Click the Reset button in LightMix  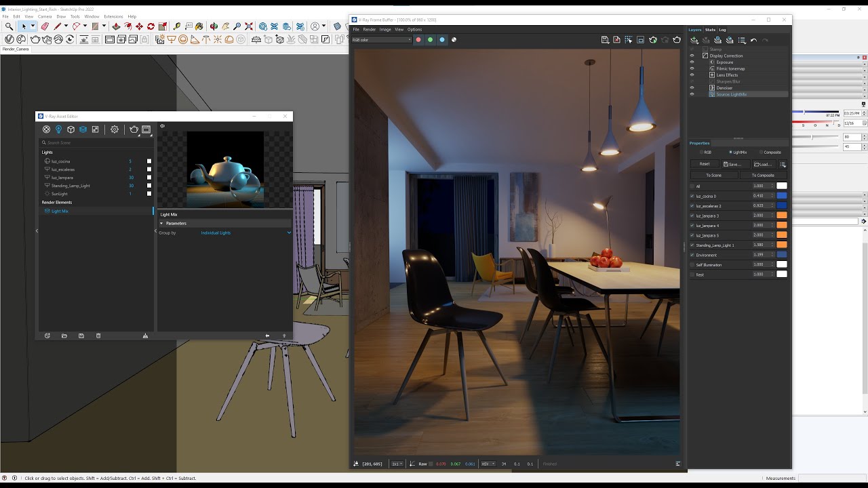705,164
